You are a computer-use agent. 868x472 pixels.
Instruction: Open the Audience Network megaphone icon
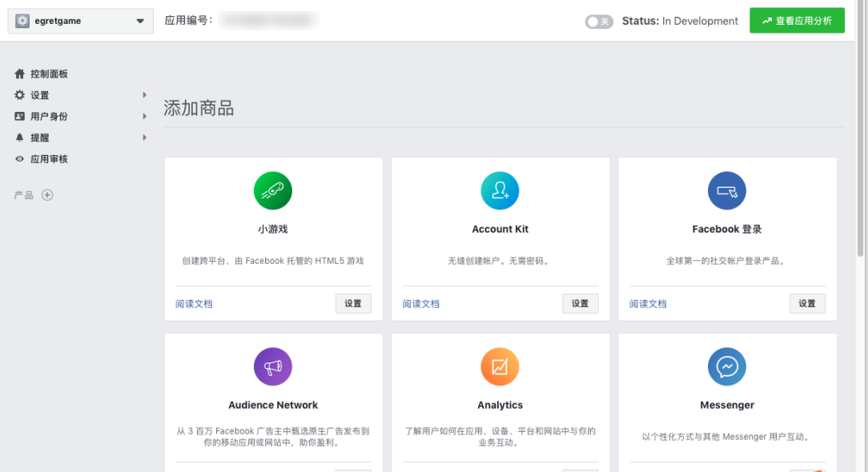click(x=273, y=367)
